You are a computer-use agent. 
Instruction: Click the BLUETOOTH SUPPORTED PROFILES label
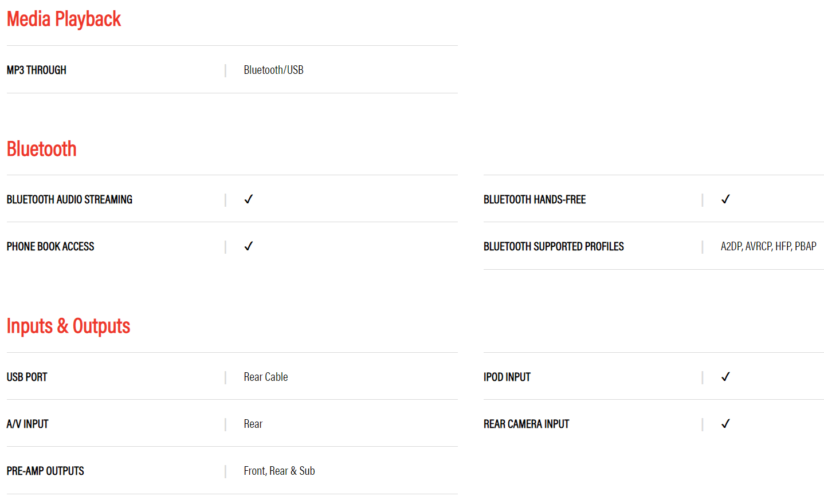pyautogui.click(x=554, y=246)
